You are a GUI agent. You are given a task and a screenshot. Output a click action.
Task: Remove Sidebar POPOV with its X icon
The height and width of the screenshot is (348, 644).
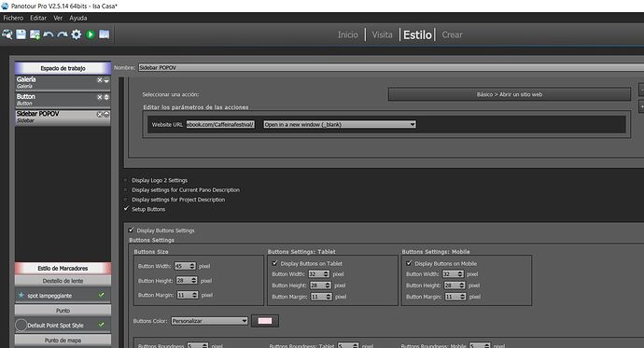pos(99,115)
